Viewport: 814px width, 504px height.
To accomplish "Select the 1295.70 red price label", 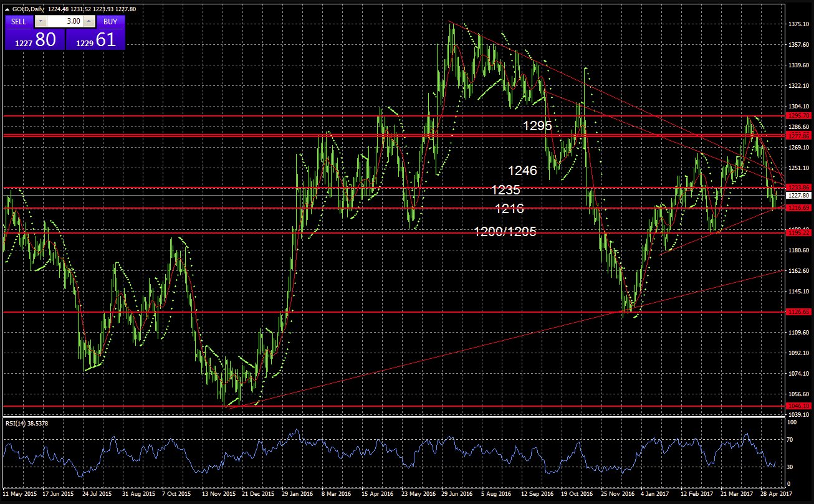I will pyautogui.click(x=798, y=116).
